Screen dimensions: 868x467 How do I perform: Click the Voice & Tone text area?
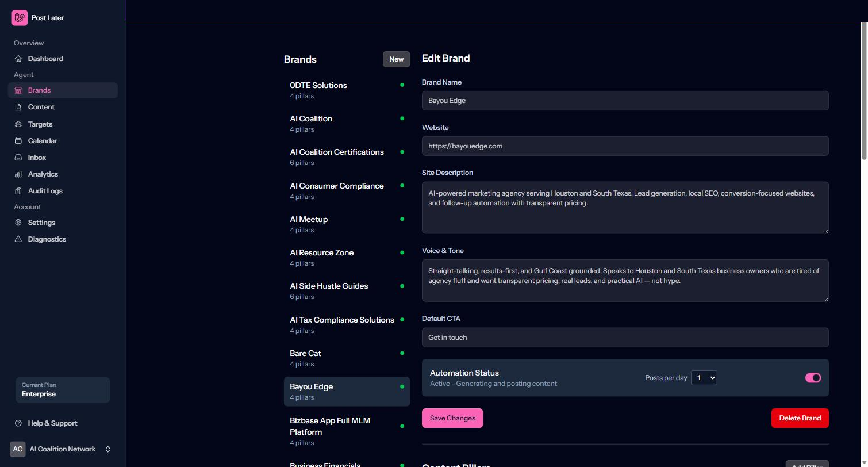[625, 281]
